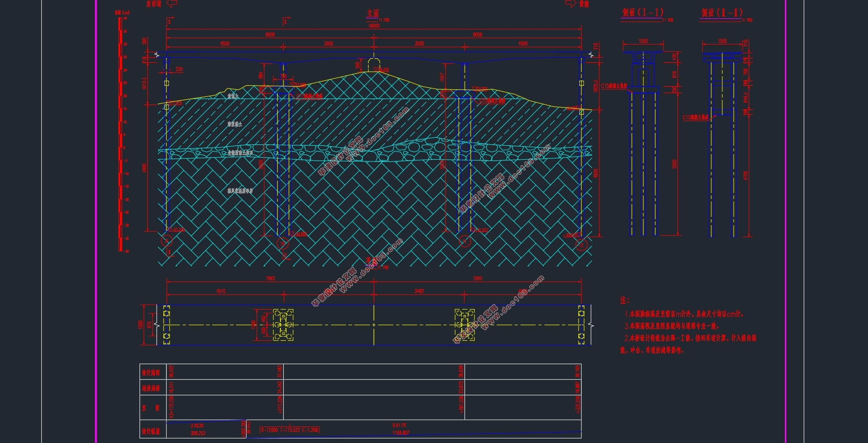Click the 3482 plan dimension
Screen dimensions: 868x443
[419, 291]
